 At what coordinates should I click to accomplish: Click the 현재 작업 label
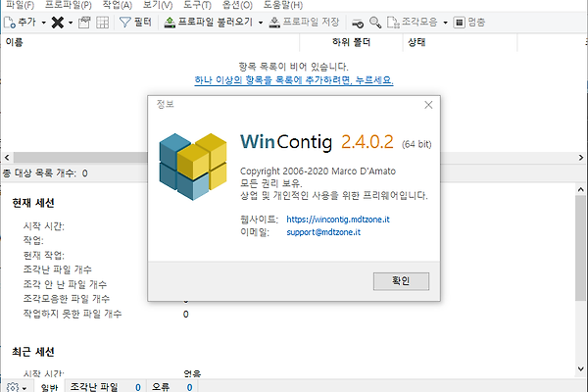tap(44, 256)
